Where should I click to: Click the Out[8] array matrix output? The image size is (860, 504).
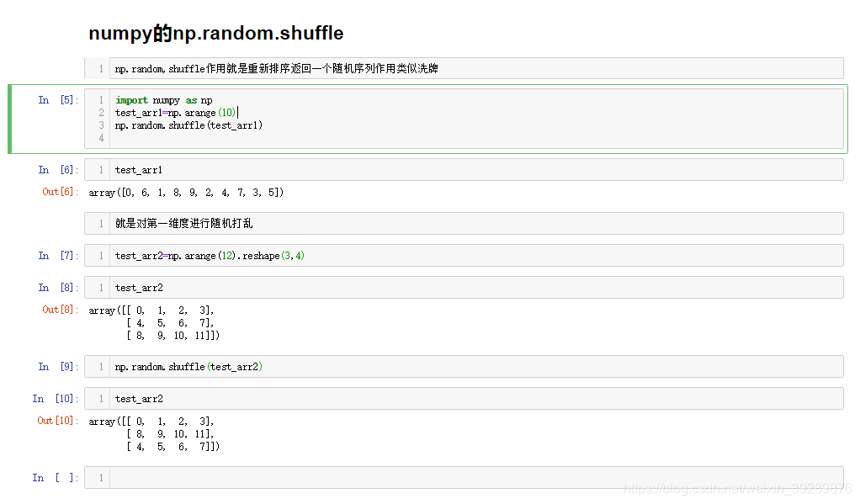pos(154,323)
